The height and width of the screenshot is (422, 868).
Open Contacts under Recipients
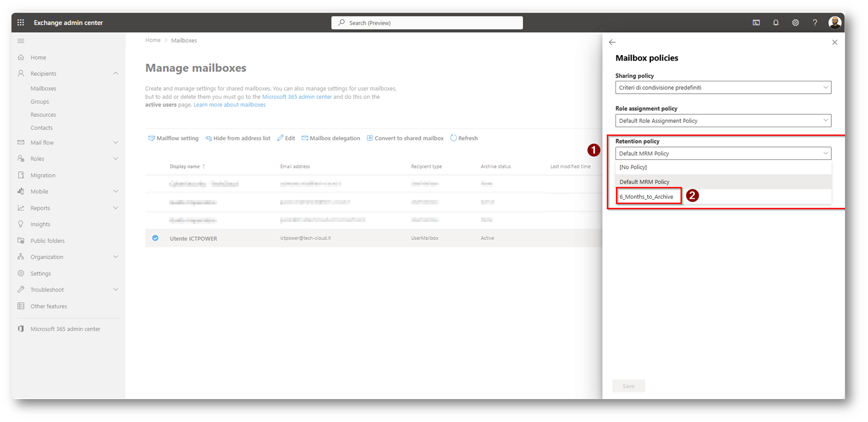point(41,128)
